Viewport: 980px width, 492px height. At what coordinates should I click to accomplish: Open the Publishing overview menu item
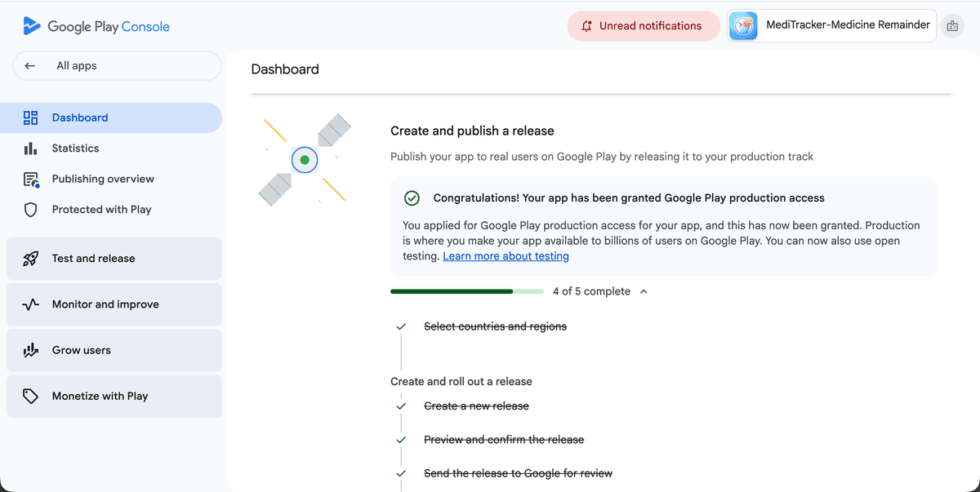tap(111, 179)
